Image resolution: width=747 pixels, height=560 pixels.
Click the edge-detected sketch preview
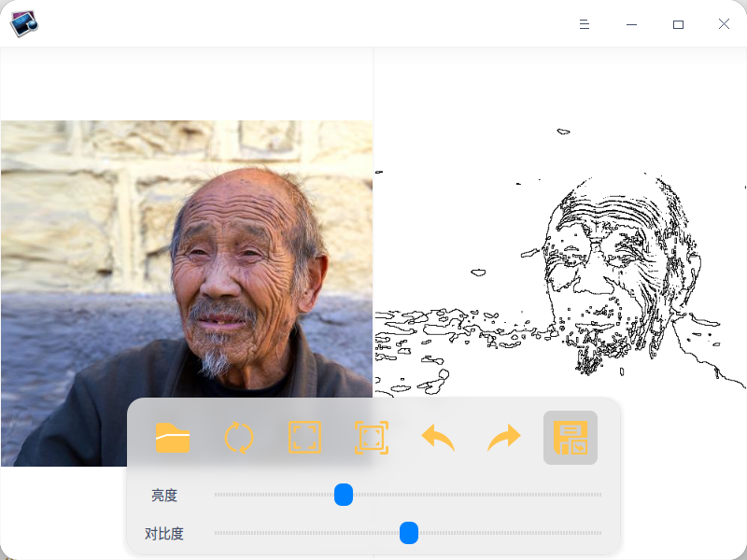tap(560, 293)
